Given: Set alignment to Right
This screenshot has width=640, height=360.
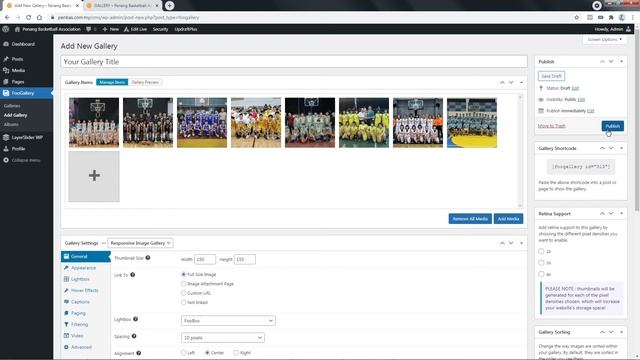Looking at the screenshot, I should [236, 353].
